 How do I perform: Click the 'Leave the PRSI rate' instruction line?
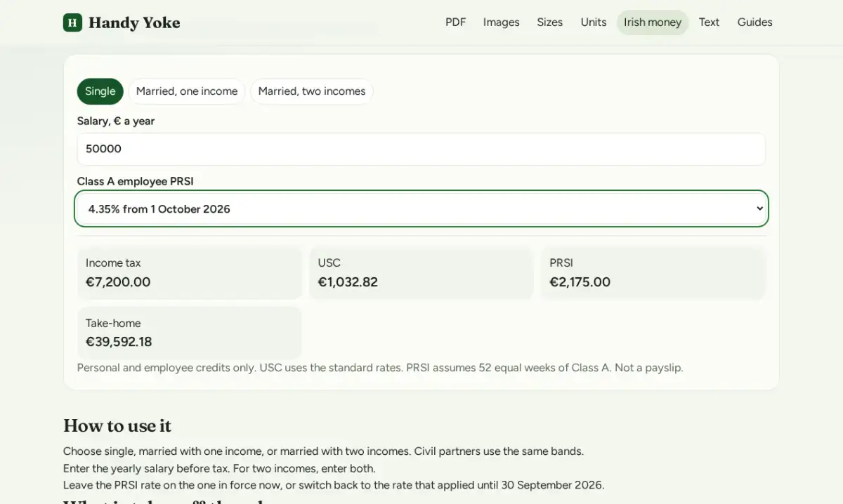click(x=334, y=485)
